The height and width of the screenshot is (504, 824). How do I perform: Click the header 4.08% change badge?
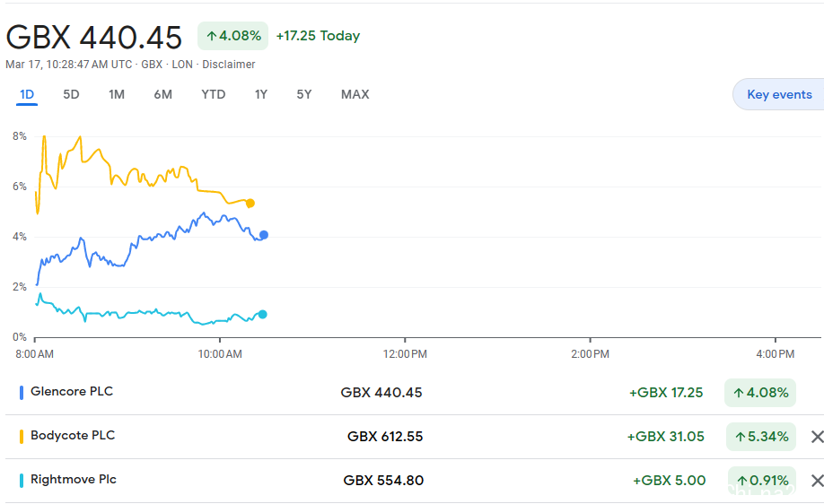tap(232, 36)
